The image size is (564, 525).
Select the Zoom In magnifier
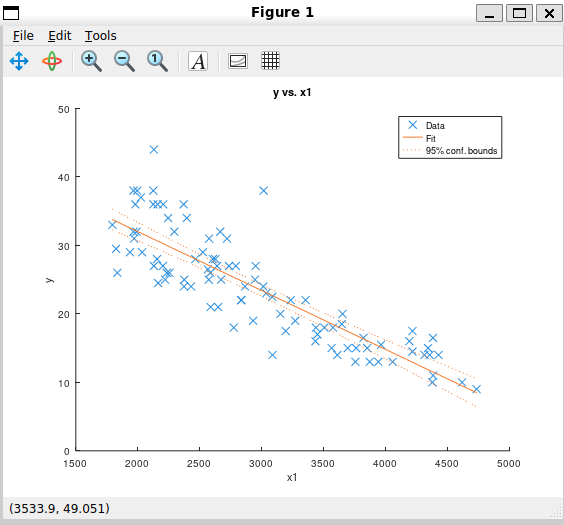click(x=91, y=61)
